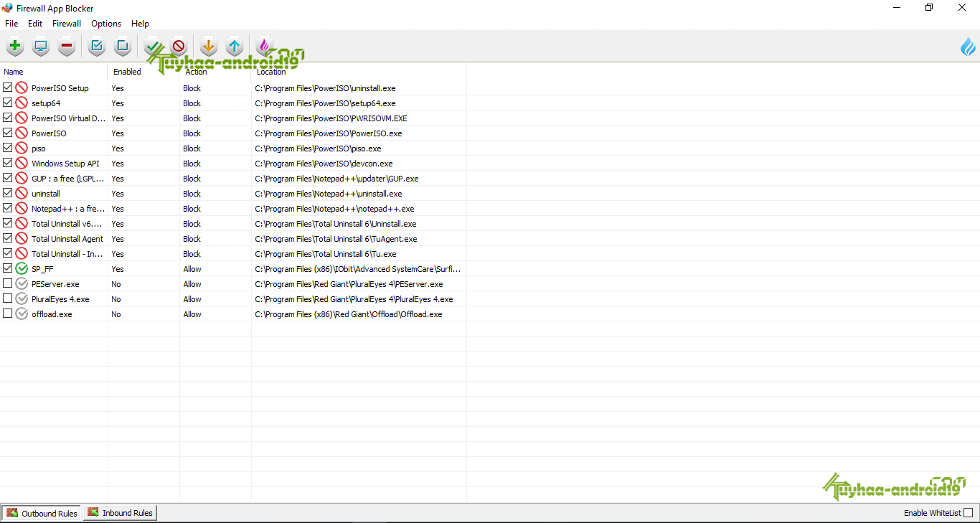Uncheck the Notepad++ : a fre... rule checkbox
This screenshot has height=523, width=980.
click(7, 208)
